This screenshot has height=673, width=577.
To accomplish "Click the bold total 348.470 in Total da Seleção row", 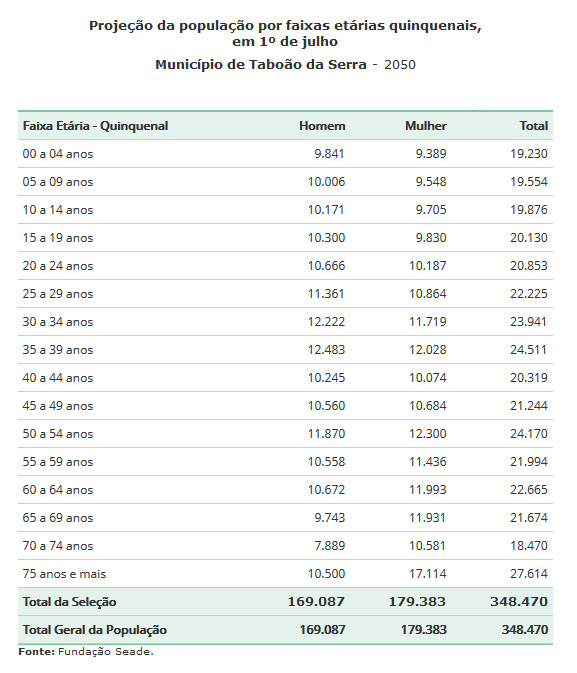I will coord(519,602).
